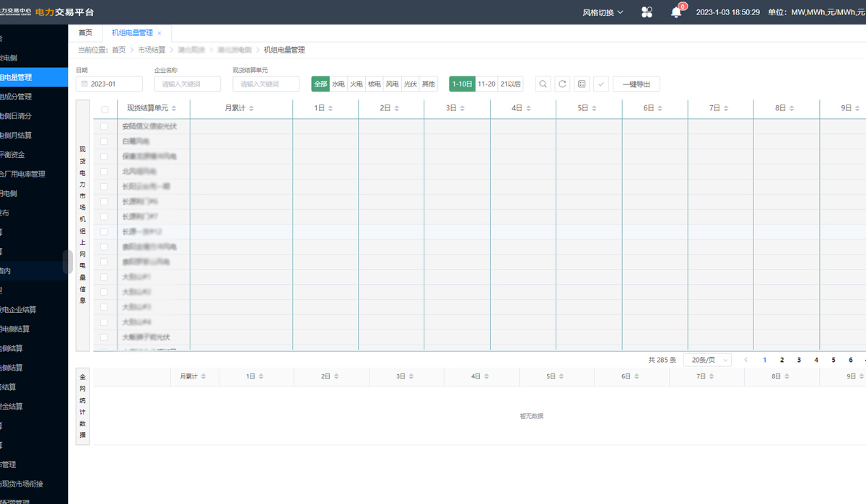Check the row ending with #7
The height and width of the screenshot is (504, 866).
[104, 216]
